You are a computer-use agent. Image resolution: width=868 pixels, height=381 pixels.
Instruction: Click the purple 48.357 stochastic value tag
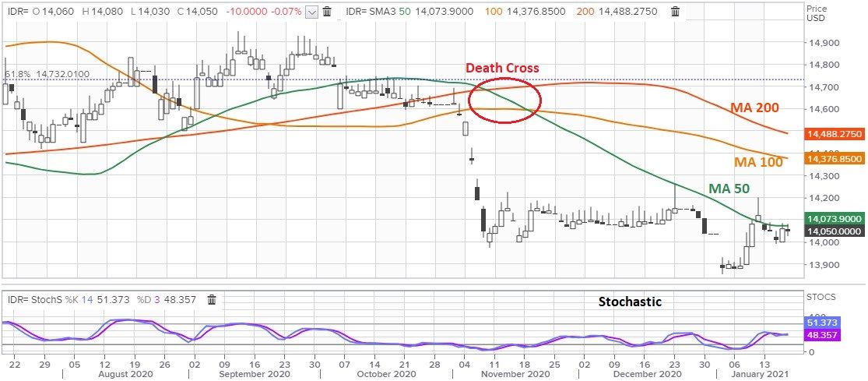[821, 335]
